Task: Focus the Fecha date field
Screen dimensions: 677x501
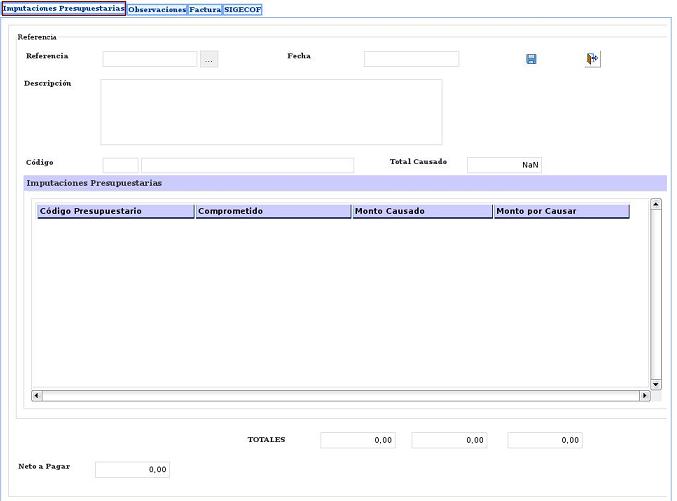Action: pos(411,59)
